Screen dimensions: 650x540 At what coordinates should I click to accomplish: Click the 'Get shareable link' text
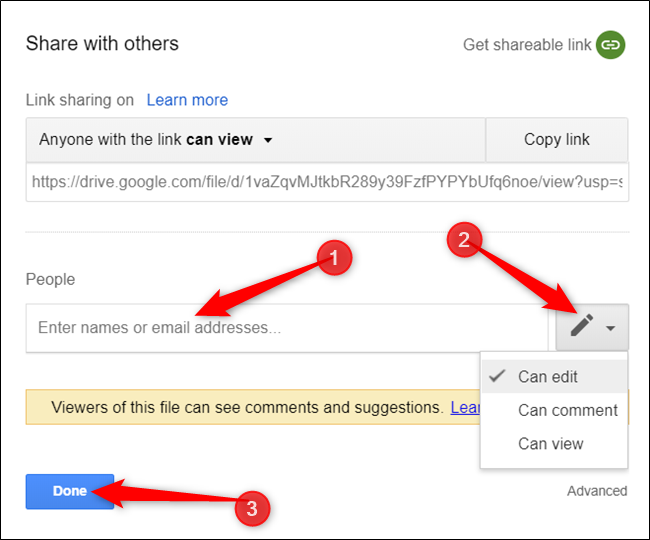point(526,45)
